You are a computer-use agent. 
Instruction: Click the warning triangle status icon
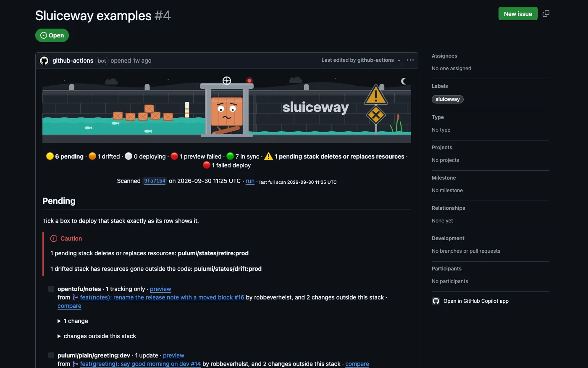(269, 156)
